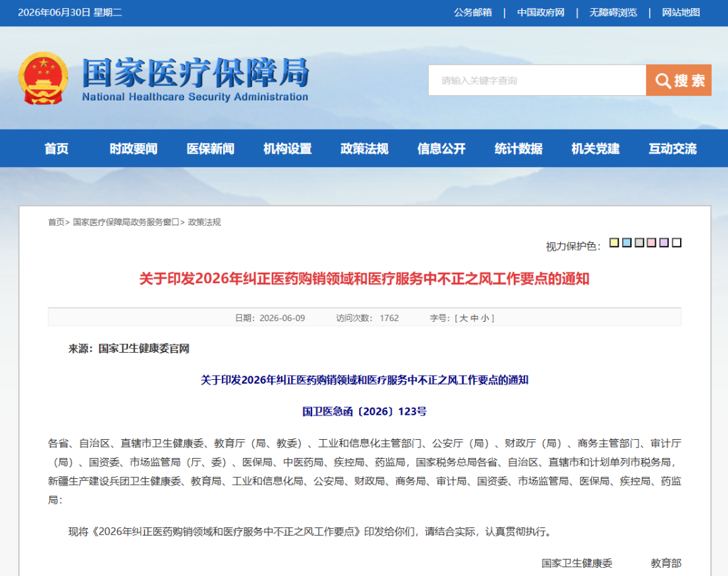Viewport: 728px width, 576px height.
Task: Open the 统计数据 nav item
Action: point(518,148)
